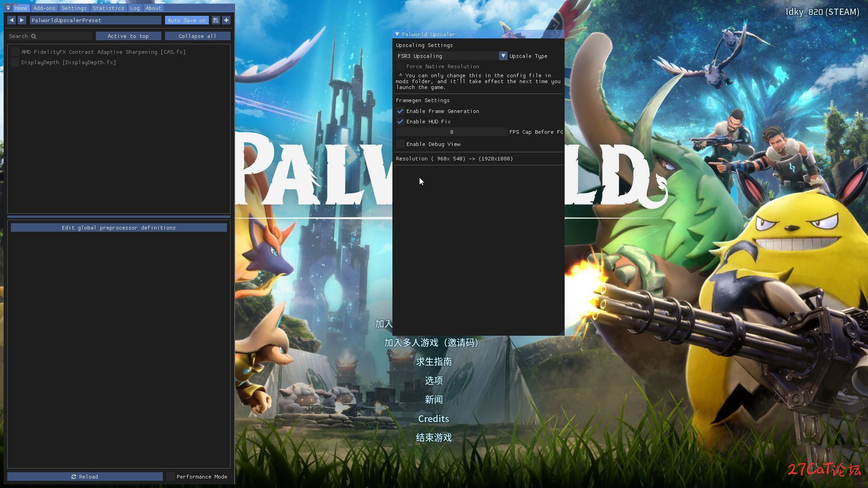Select AMD FidelityFX Contrast Adaptive Sharpening entry

pos(104,52)
